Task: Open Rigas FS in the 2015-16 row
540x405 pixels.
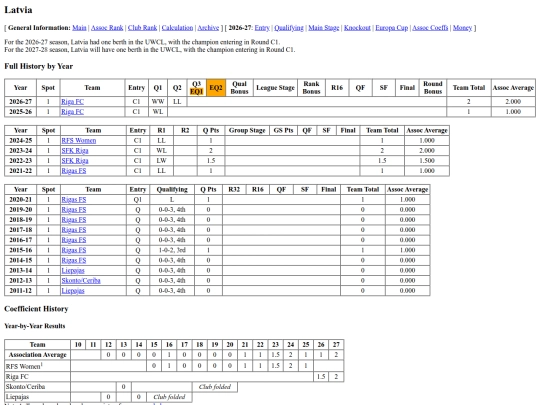Action: coord(74,250)
